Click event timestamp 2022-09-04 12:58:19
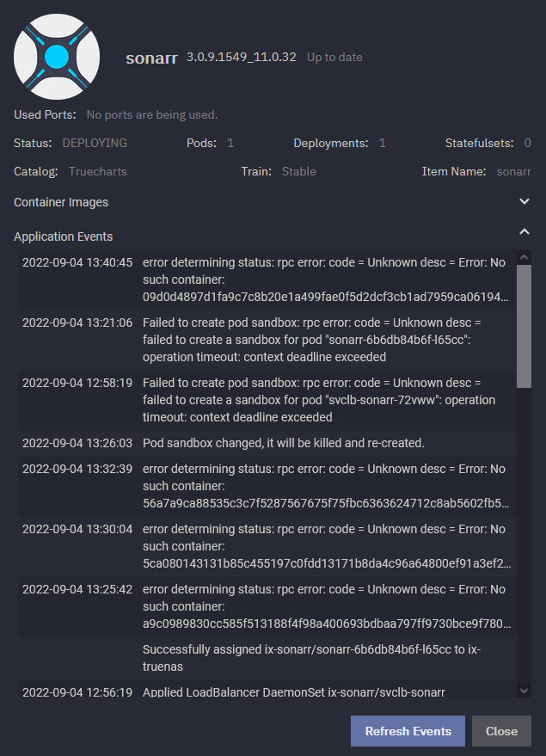Screen dimensions: 546x756 pos(77,384)
